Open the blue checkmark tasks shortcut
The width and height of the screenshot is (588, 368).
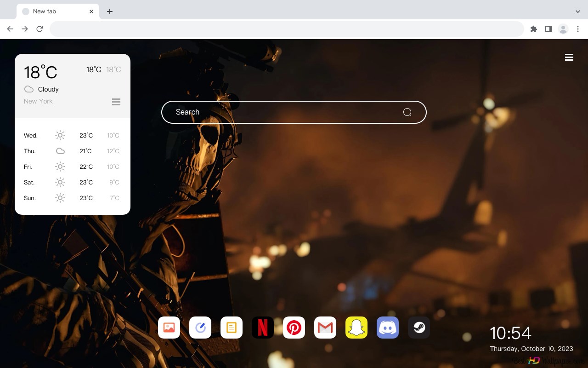click(x=200, y=328)
